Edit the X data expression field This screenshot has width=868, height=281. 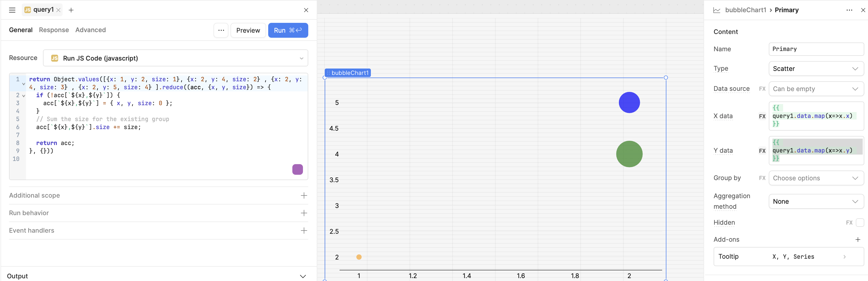(816, 116)
